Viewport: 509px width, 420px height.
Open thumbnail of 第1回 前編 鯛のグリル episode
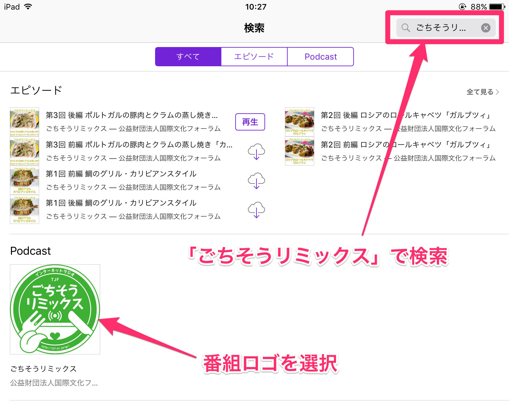25,180
